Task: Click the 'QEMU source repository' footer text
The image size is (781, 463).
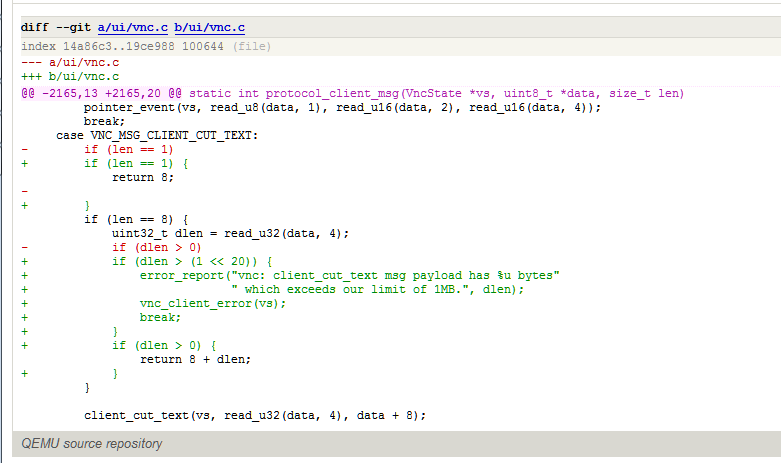Action: pyautogui.click(x=92, y=443)
